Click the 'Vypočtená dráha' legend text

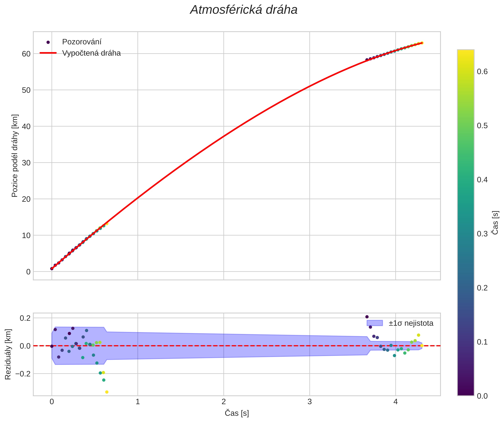pyautogui.click(x=91, y=53)
